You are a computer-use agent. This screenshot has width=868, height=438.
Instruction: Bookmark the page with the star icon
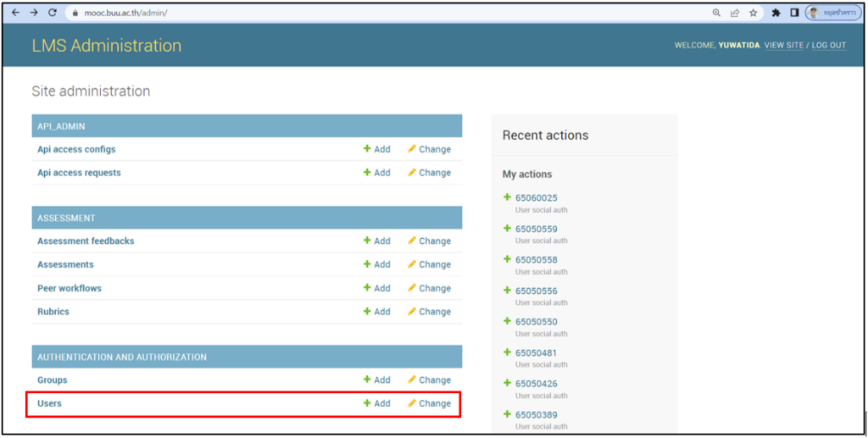(753, 13)
